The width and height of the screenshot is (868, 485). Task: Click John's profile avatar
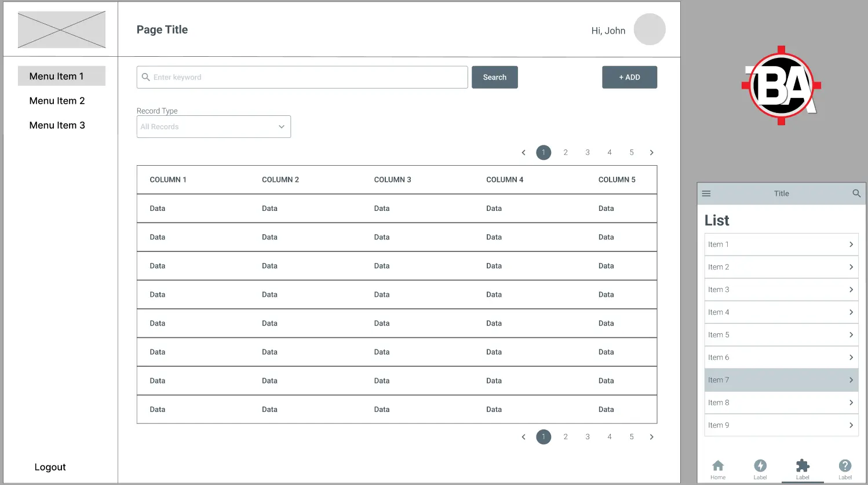coord(650,30)
